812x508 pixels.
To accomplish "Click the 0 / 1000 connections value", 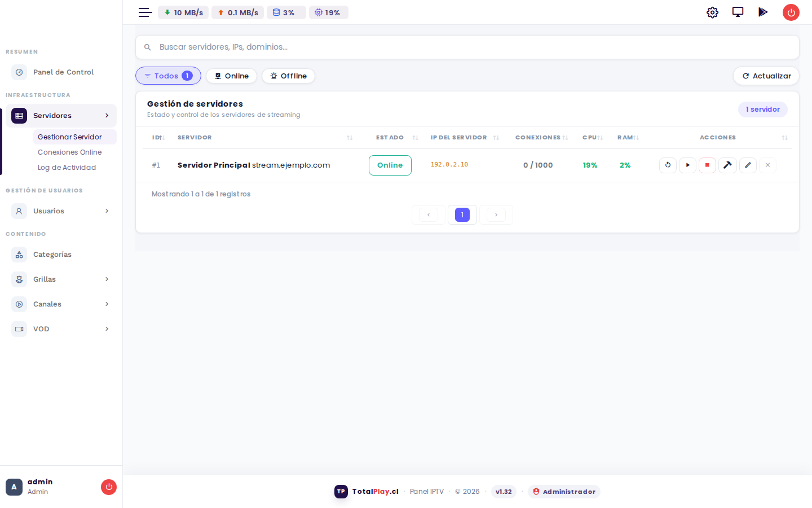I will (x=538, y=165).
